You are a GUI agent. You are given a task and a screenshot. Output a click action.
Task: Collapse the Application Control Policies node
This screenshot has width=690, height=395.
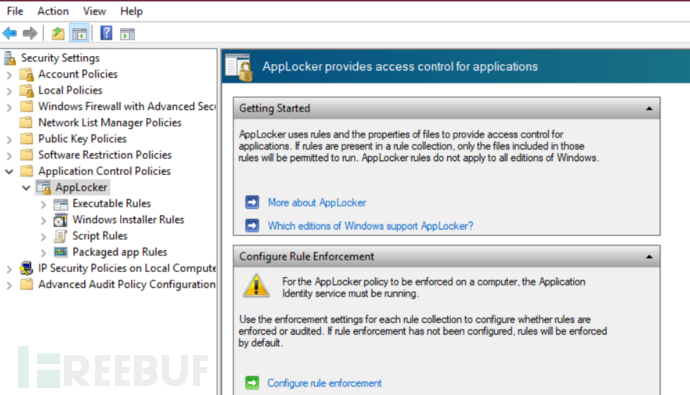(9, 171)
